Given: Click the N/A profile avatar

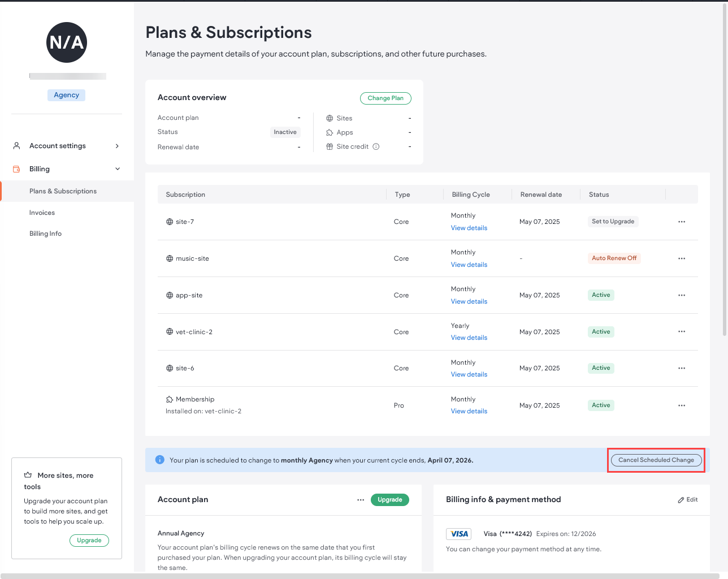Looking at the screenshot, I should [67, 42].
